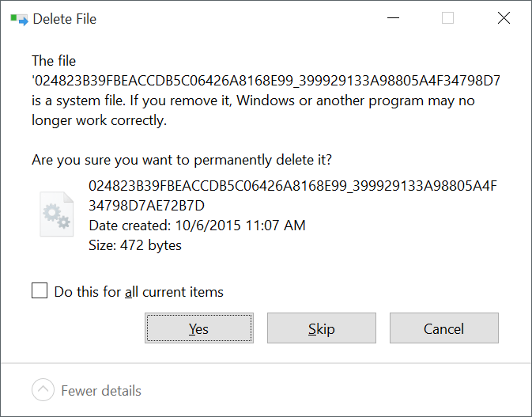Image resolution: width=532 pixels, height=417 pixels.
Task: Click the greyed-out maximize button
Action: [x=447, y=18]
